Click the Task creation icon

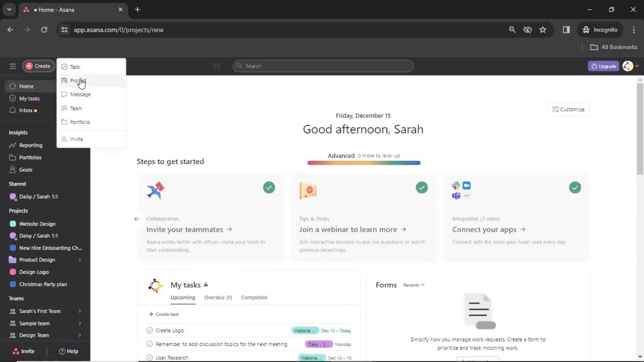pyautogui.click(x=64, y=67)
